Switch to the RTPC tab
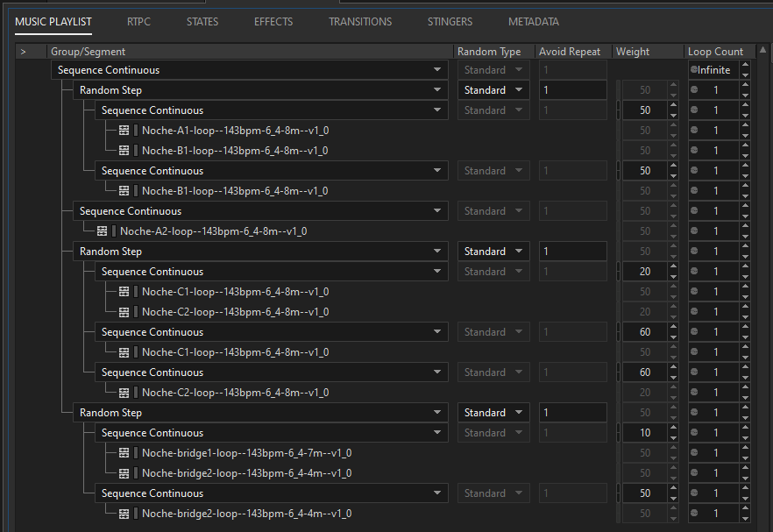The width and height of the screenshot is (773, 532). (x=138, y=22)
